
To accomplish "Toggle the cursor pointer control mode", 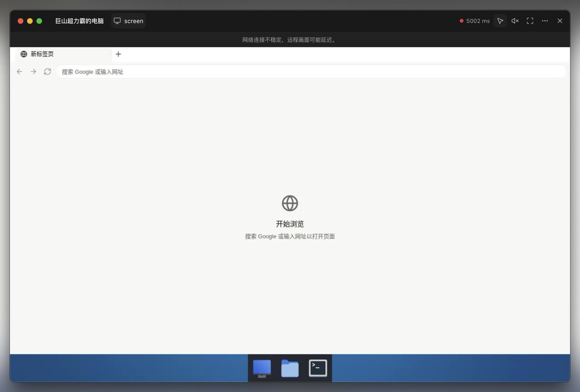I will click(x=500, y=21).
